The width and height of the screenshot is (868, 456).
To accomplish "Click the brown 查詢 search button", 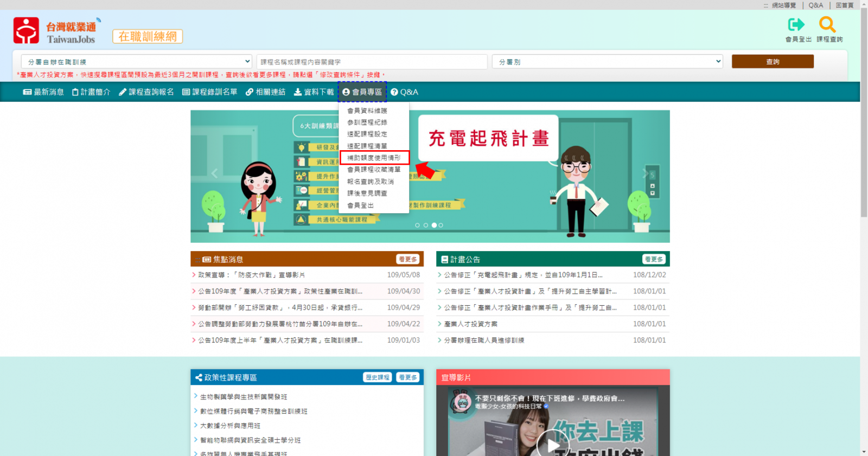I will (772, 62).
